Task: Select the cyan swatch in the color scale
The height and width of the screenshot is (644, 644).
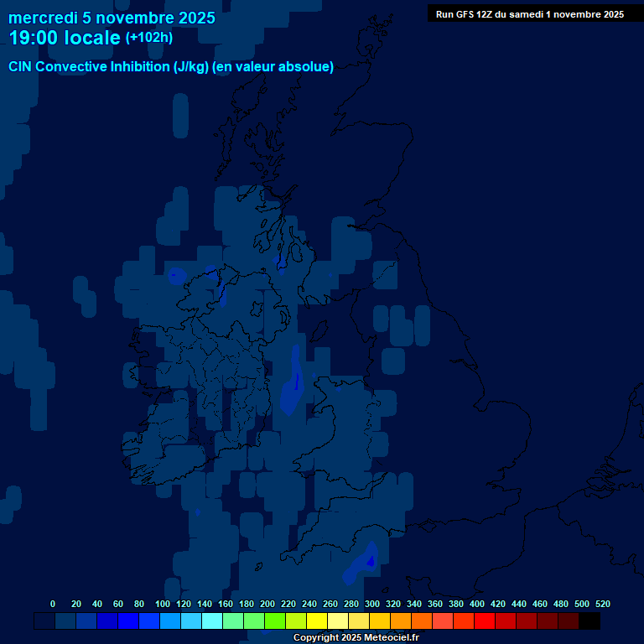Action: pyautogui.click(x=212, y=621)
